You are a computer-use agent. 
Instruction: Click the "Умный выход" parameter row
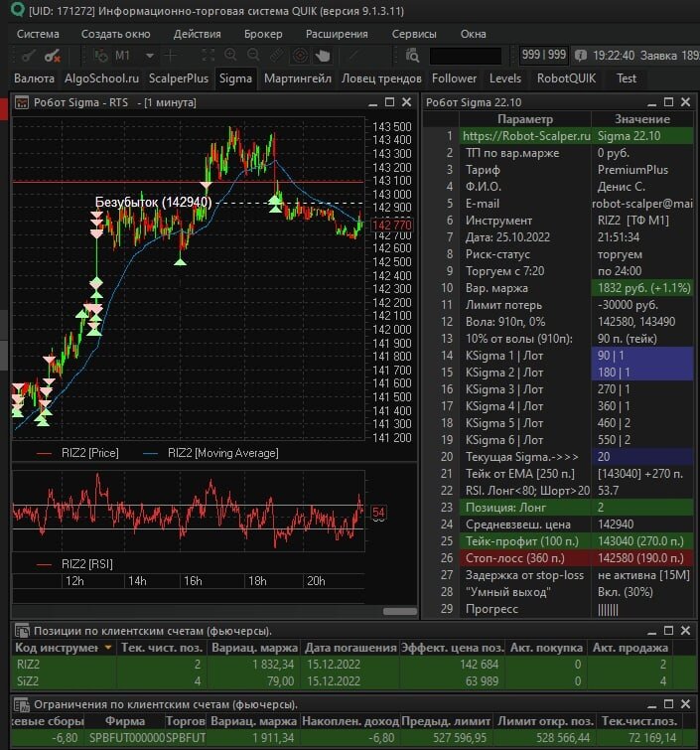576,592
